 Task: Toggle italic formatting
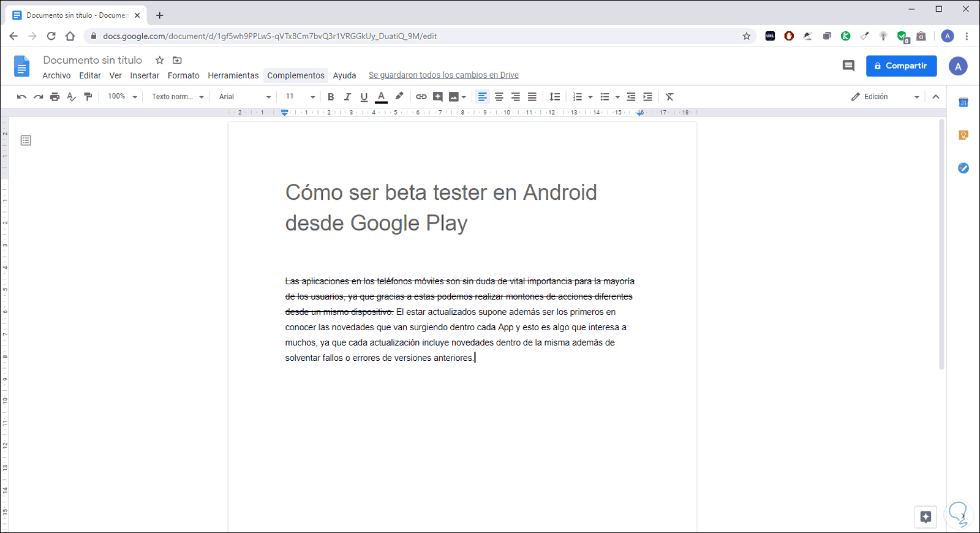pyautogui.click(x=347, y=97)
